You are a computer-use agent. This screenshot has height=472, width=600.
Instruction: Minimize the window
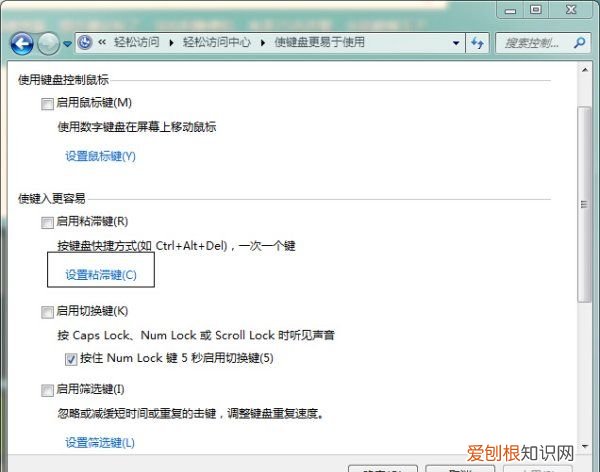tap(510, 10)
